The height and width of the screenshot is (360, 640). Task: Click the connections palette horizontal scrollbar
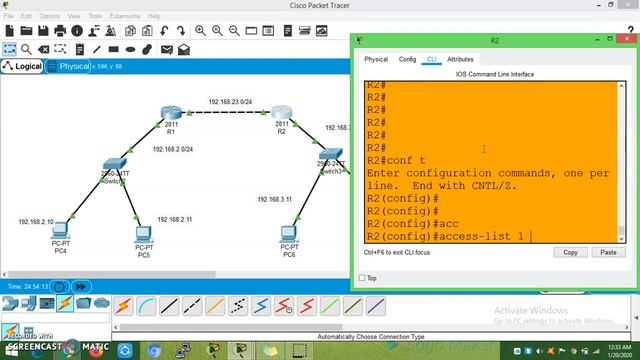click(x=231, y=327)
